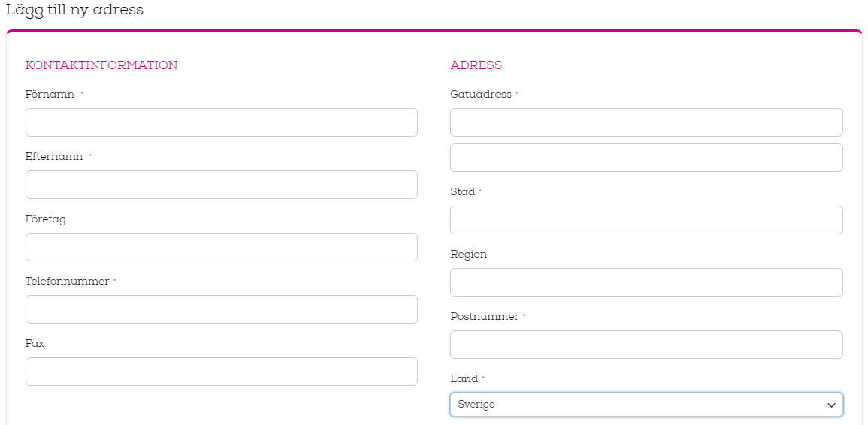
Task: Click into the Telefonnummer field
Action: [x=222, y=309]
